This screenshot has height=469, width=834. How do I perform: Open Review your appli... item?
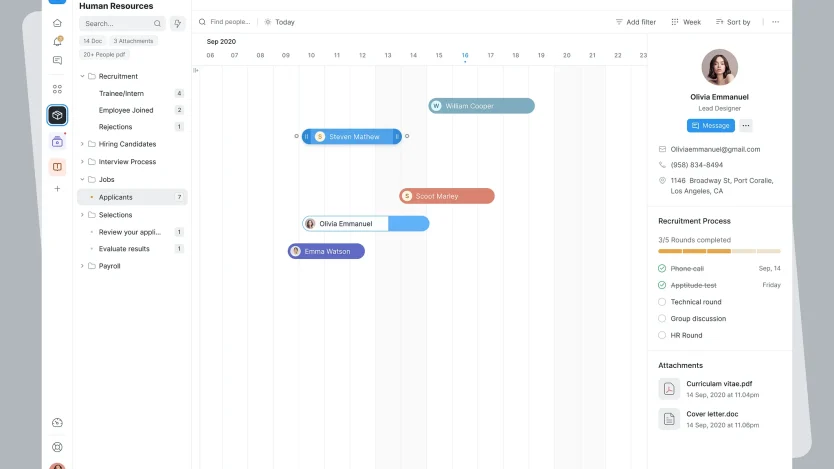(x=132, y=232)
